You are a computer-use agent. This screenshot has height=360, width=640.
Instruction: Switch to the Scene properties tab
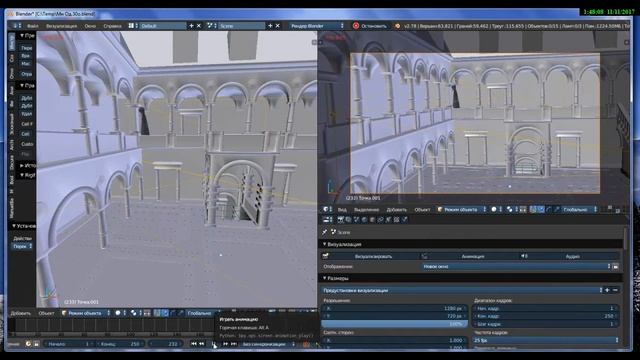356,220
